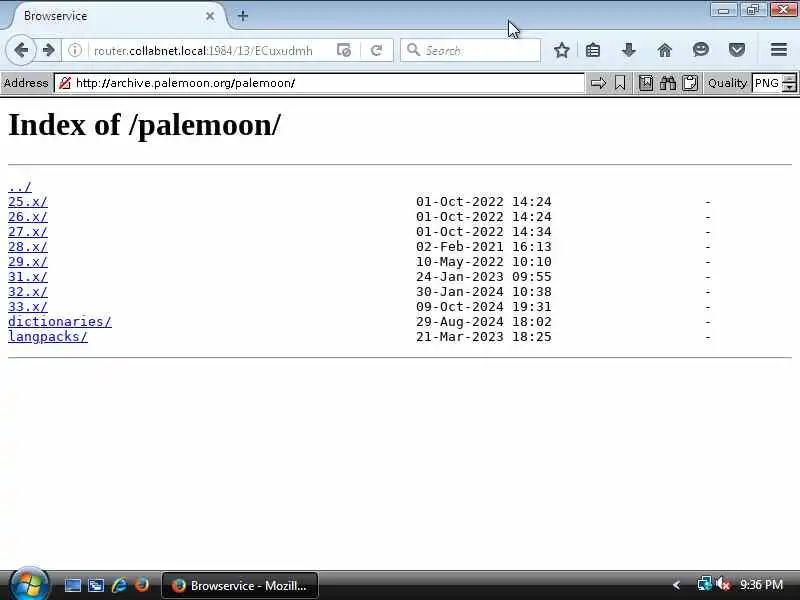
Task: Open the 32.x/ directory link
Action: [x=28, y=292]
